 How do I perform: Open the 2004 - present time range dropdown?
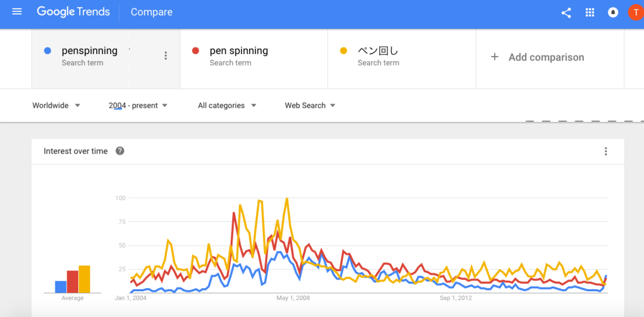point(138,106)
